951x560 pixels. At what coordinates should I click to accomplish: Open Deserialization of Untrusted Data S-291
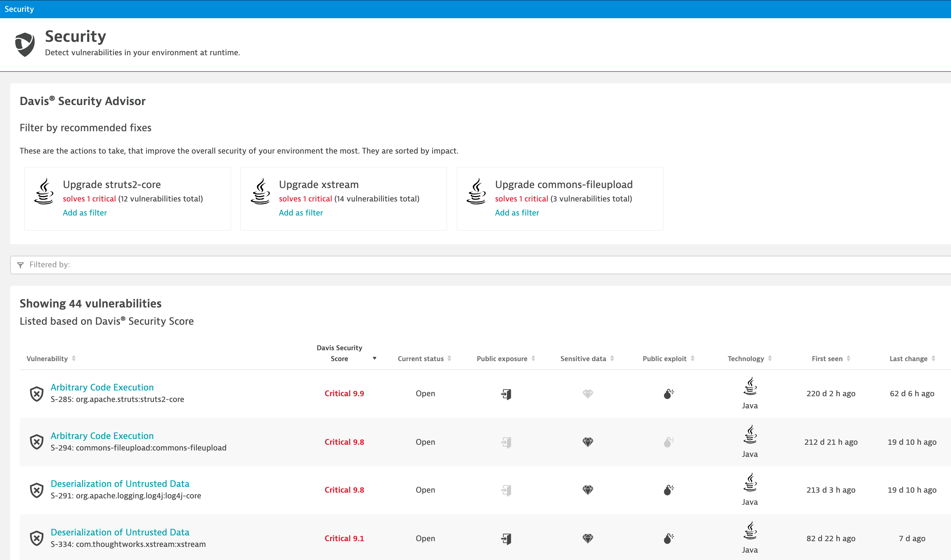click(120, 483)
